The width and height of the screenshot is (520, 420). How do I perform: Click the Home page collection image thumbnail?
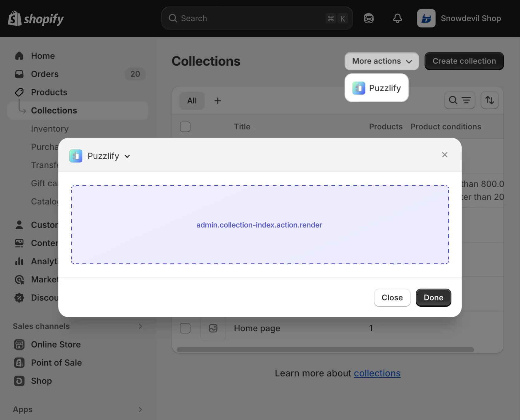pyautogui.click(x=213, y=328)
